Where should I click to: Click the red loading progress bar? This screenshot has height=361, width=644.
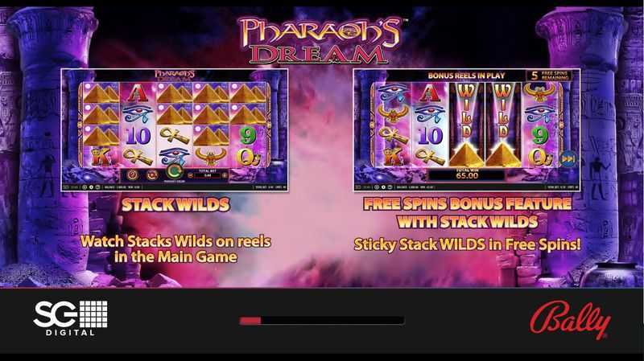coord(250,320)
